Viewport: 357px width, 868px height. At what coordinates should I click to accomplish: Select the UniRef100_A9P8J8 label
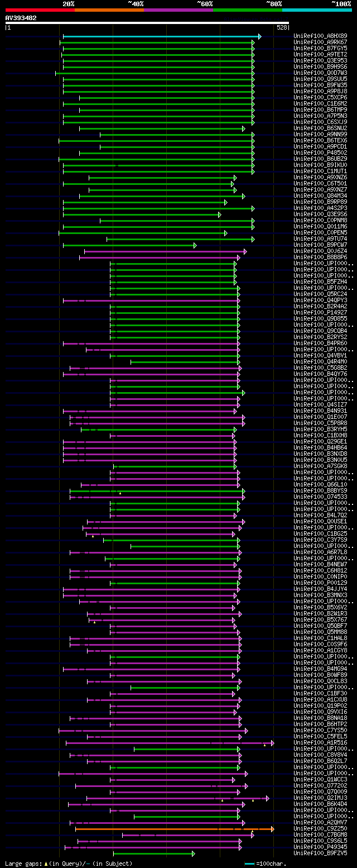point(320,92)
